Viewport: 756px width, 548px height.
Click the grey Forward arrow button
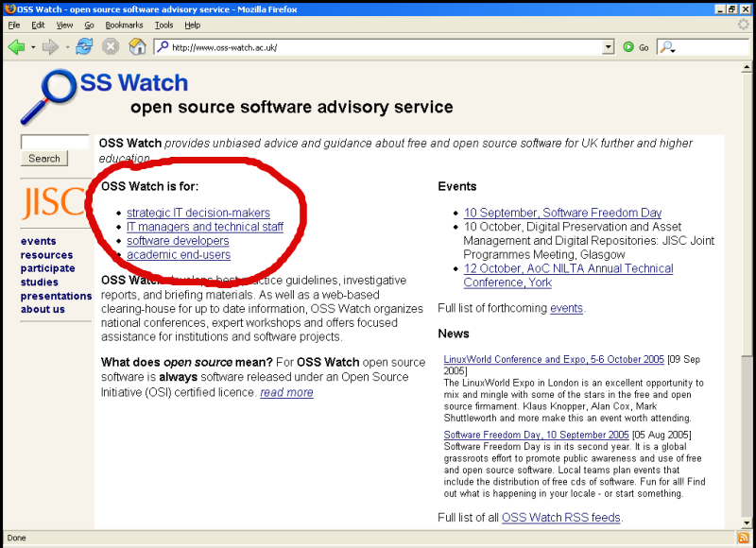(x=50, y=47)
